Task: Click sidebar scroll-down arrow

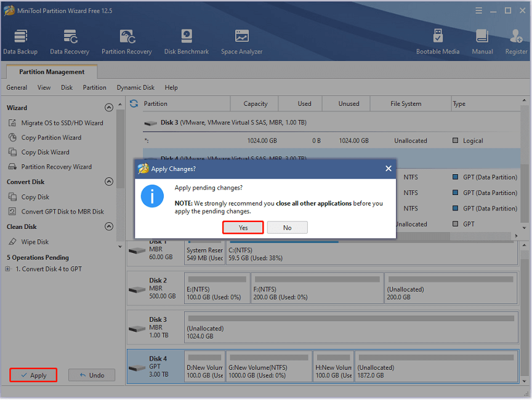Action: click(120, 247)
